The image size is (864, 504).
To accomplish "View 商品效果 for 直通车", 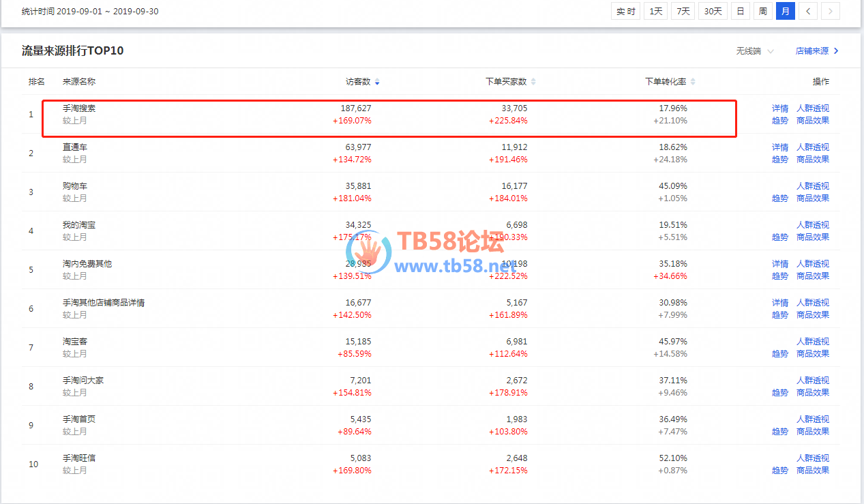I will point(813,160).
